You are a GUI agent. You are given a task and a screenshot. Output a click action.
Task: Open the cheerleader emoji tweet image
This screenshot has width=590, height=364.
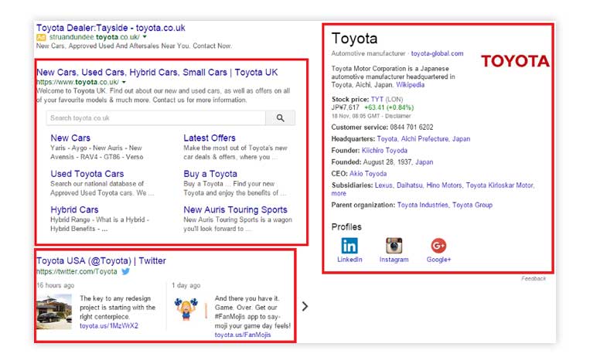[186, 309]
